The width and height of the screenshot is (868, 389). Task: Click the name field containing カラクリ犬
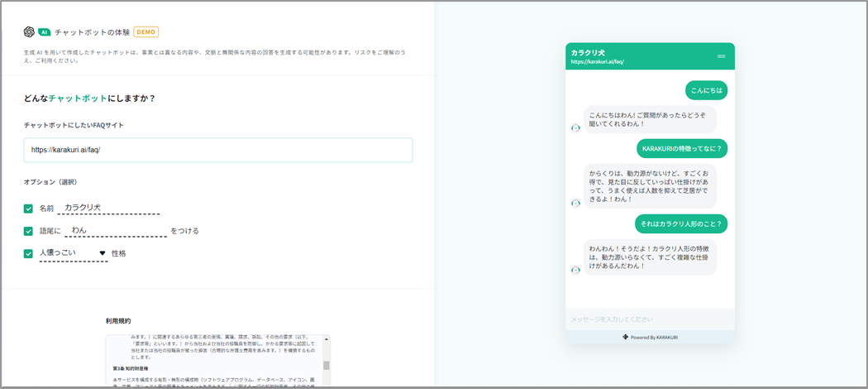pyautogui.click(x=108, y=208)
